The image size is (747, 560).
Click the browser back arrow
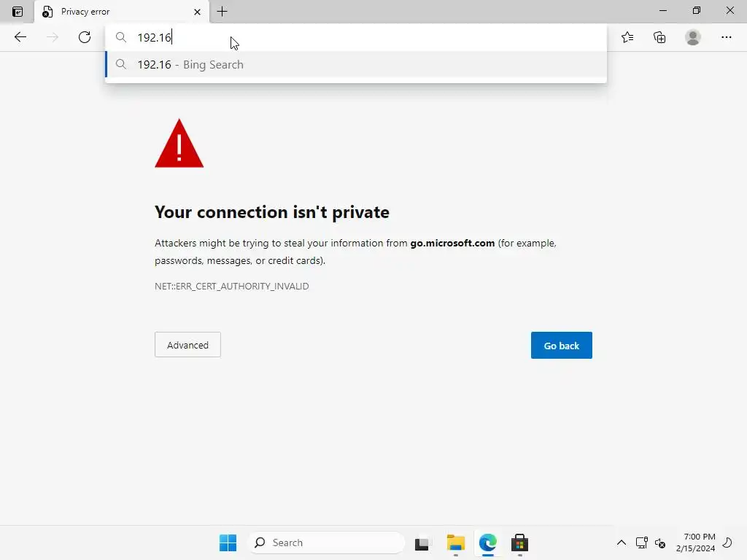point(20,37)
